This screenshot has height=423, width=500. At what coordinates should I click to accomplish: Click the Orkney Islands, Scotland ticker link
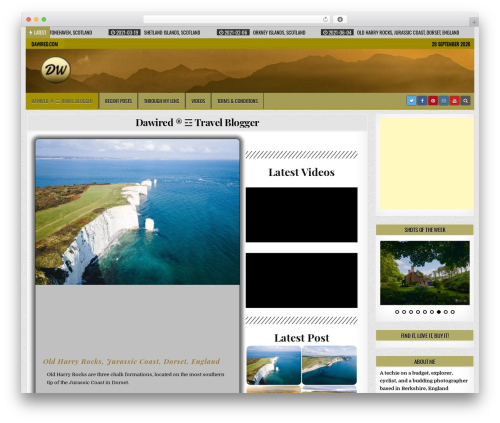(279, 33)
